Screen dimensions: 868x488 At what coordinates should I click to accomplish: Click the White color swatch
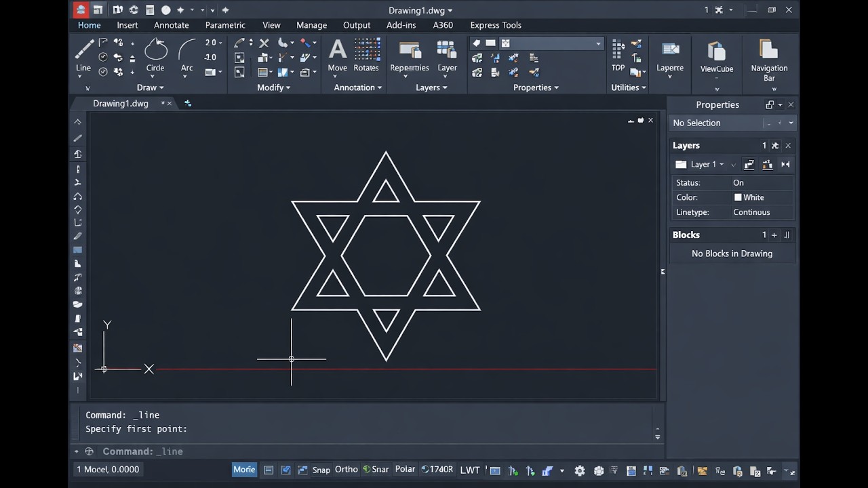[738, 197]
